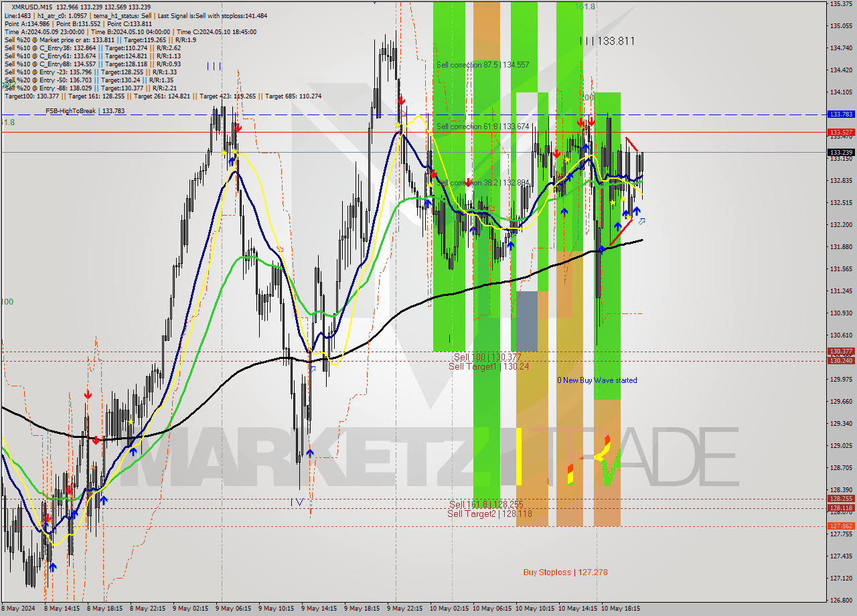This screenshot has height=616, width=857.
Task: Click '10 May 06:15' on the time axis
Action: [x=492, y=609]
